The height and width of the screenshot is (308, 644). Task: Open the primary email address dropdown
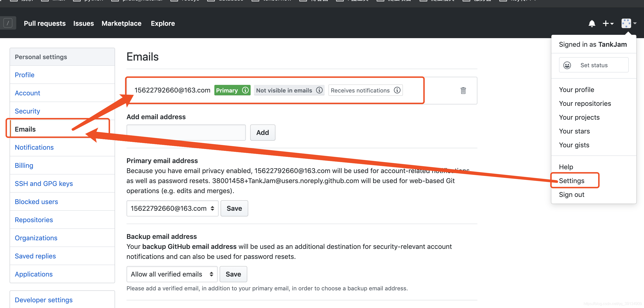click(x=172, y=208)
